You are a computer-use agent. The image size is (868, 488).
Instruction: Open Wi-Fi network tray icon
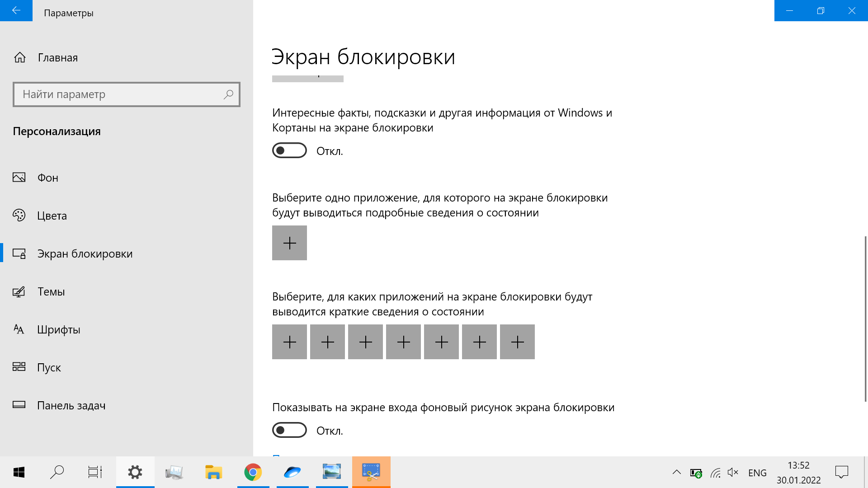pyautogui.click(x=715, y=473)
